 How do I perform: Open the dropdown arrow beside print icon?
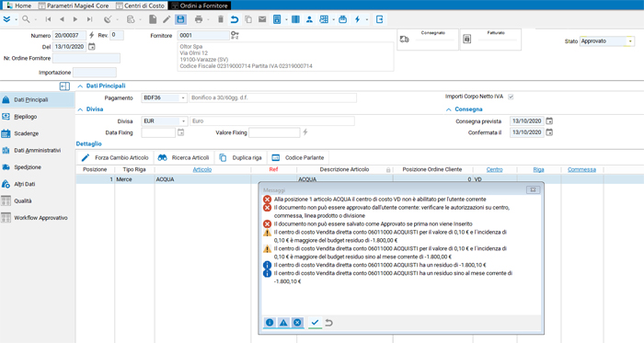click(208, 19)
